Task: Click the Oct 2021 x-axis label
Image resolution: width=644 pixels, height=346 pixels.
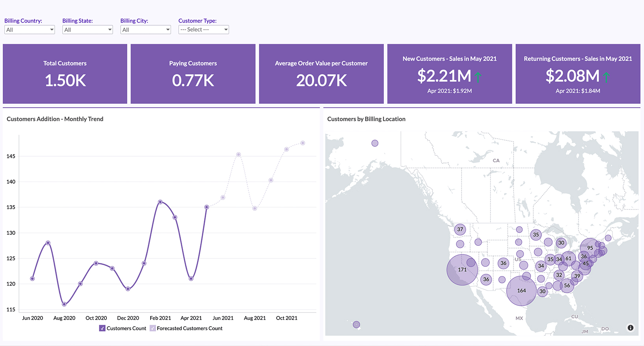Action: pos(287,318)
